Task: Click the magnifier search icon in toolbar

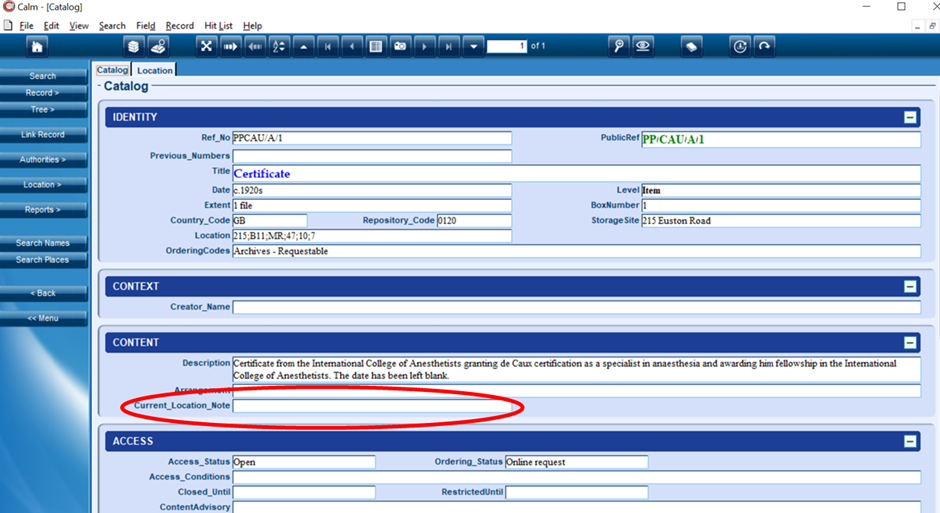Action: 619,46
